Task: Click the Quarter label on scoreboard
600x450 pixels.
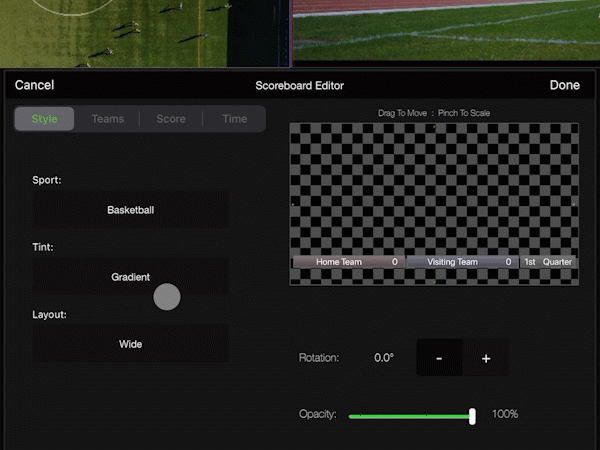Action: 558,262
